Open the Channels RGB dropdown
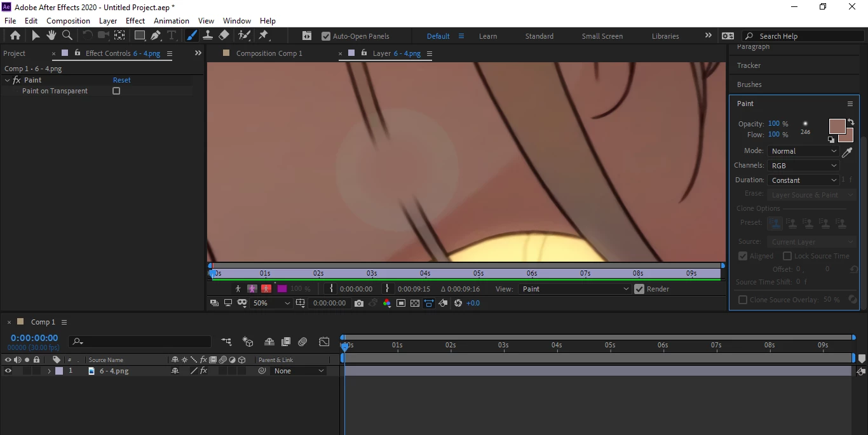 pos(803,165)
